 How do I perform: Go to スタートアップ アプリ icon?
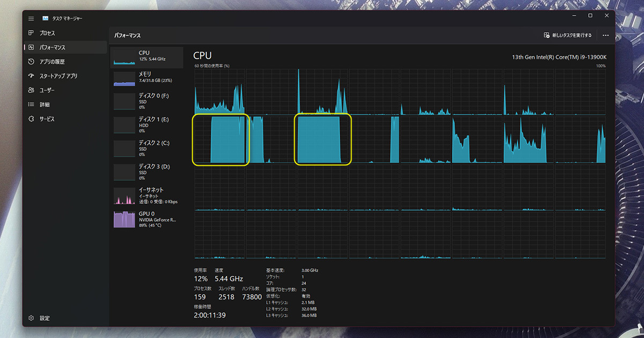pyautogui.click(x=31, y=76)
